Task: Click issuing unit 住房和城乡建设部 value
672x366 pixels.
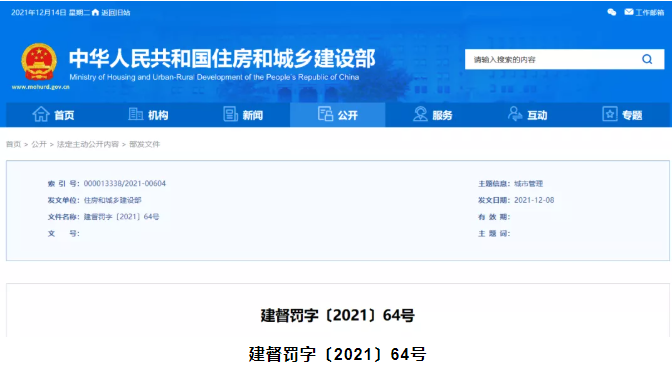Action: click(x=112, y=200)
